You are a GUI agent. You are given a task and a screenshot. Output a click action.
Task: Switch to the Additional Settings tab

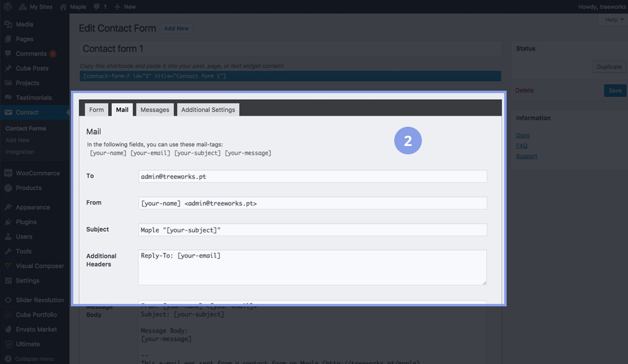pos(208,110)
